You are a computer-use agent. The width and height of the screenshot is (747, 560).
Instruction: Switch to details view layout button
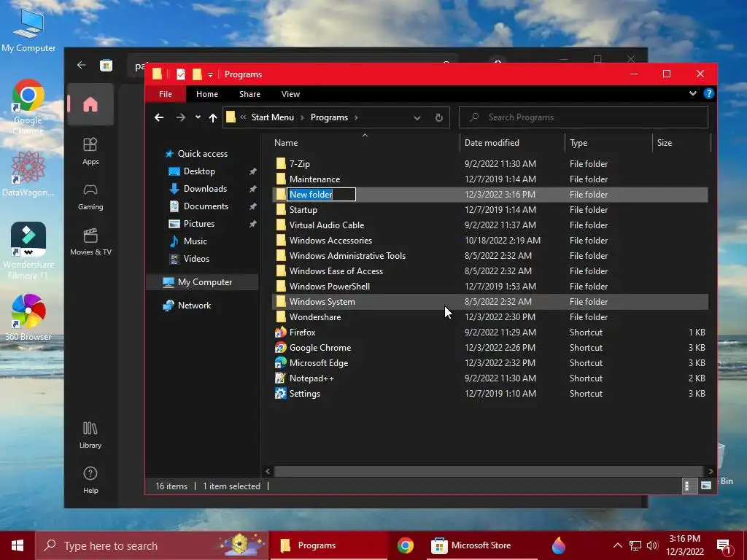point(689,486)
